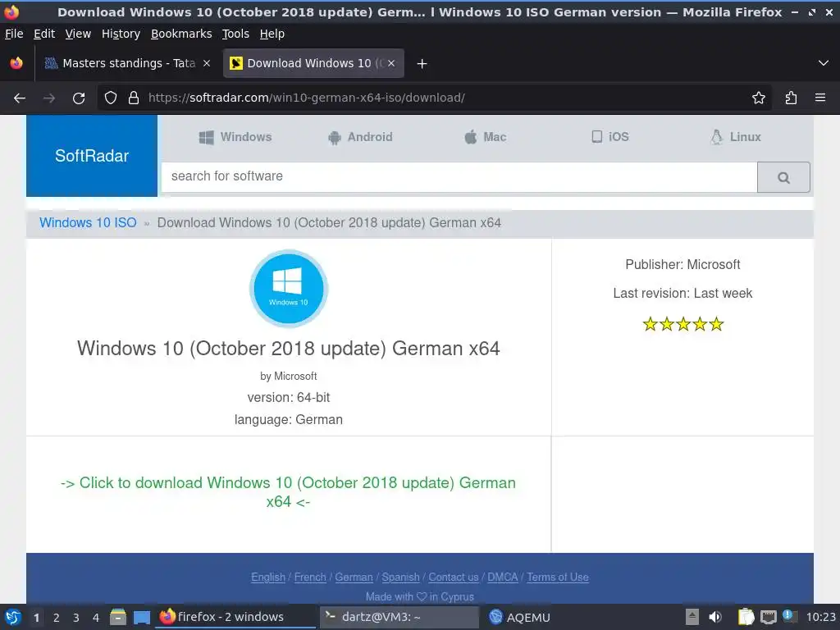Open the clipboard manager tray icon
The image size is (840, 630).
point(746,617)
